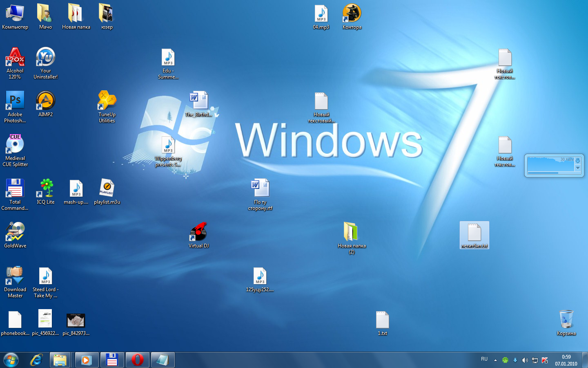Screen dimensions: 588x368
Task: Select the pic_456922 image thumbnail
Action: (x=45, y=323)
